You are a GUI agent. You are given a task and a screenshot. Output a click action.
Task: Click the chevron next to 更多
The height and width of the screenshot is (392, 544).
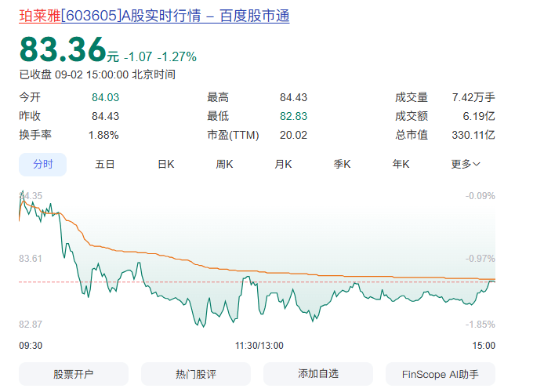(477, 164)
